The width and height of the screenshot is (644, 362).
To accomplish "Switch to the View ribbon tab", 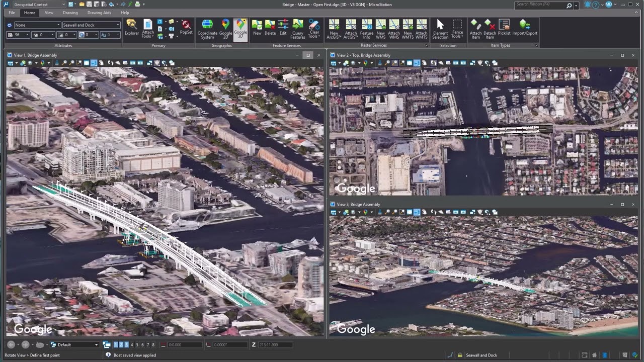I will click(49, 13).
